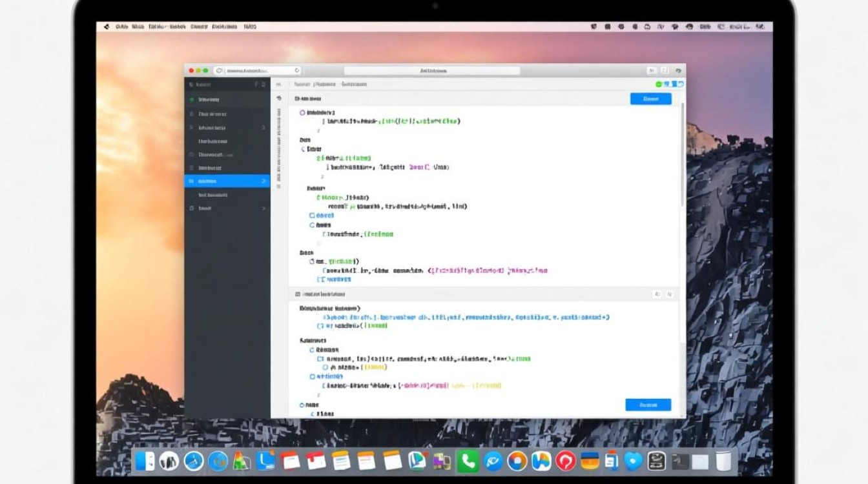Open the Terminal icon in the dock
The image size is (868, 484).
click(680, 461)
